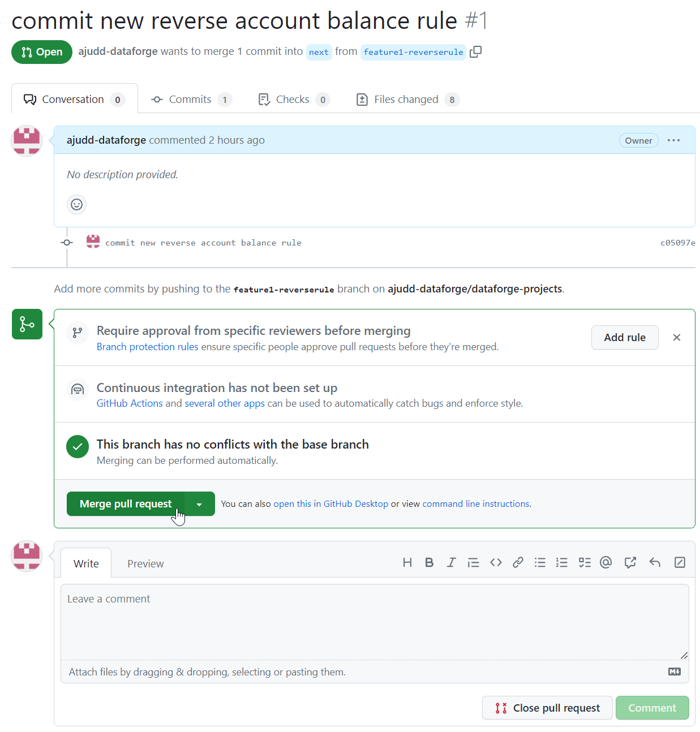The width and height of the screenshot is (700, 732).
Task: Switch to the Preview tab
Action: tap(145, 563)
